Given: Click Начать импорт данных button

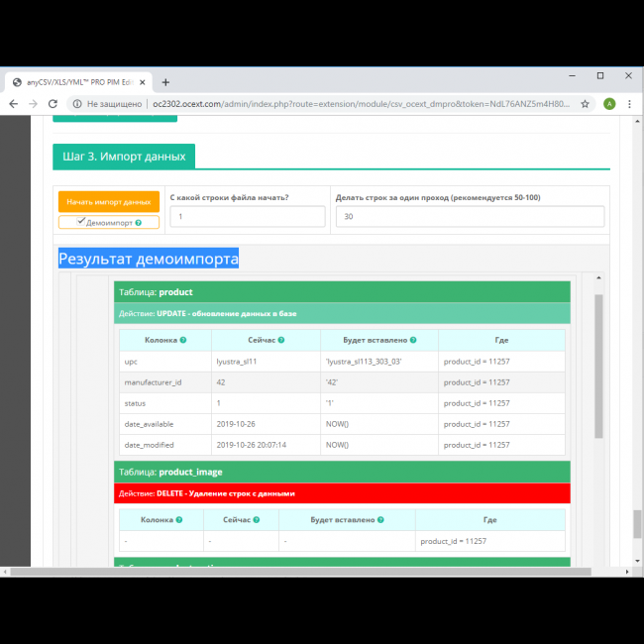Looking at the screenshot, I should click(109, 201).
